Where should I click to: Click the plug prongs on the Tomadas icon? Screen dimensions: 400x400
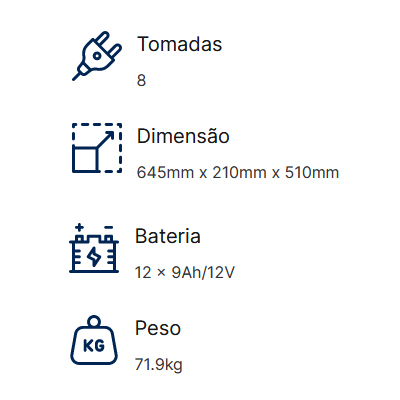[109, 45]
